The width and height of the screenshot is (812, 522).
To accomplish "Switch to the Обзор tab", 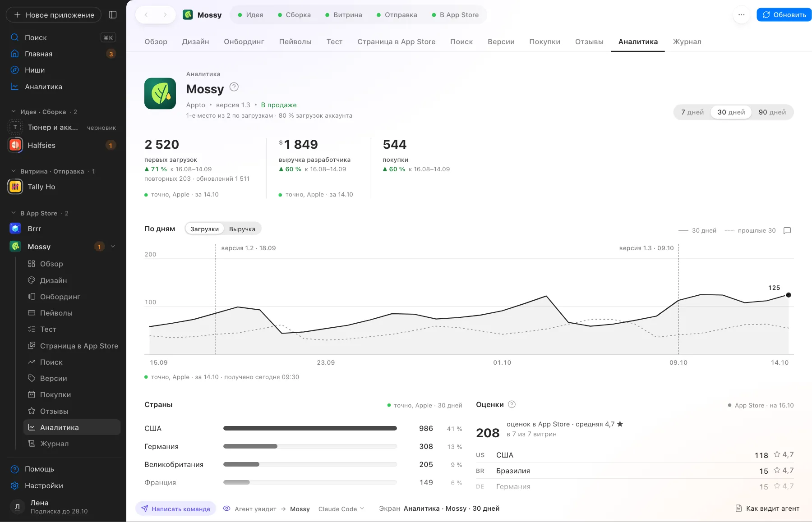I will (x=156, y=41).
